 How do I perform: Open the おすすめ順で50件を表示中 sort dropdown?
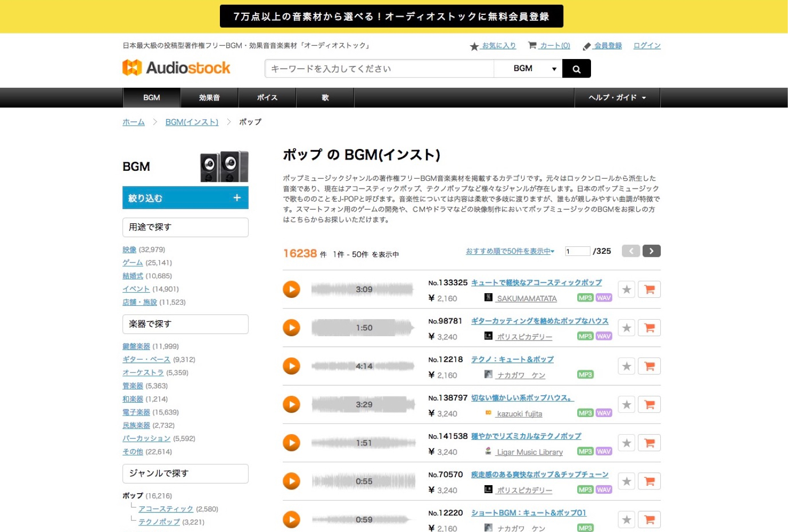point(510,251)
